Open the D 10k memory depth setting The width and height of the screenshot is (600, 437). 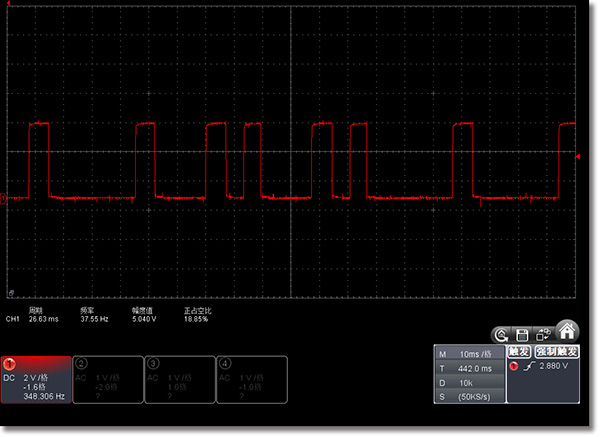pos(471,385)
